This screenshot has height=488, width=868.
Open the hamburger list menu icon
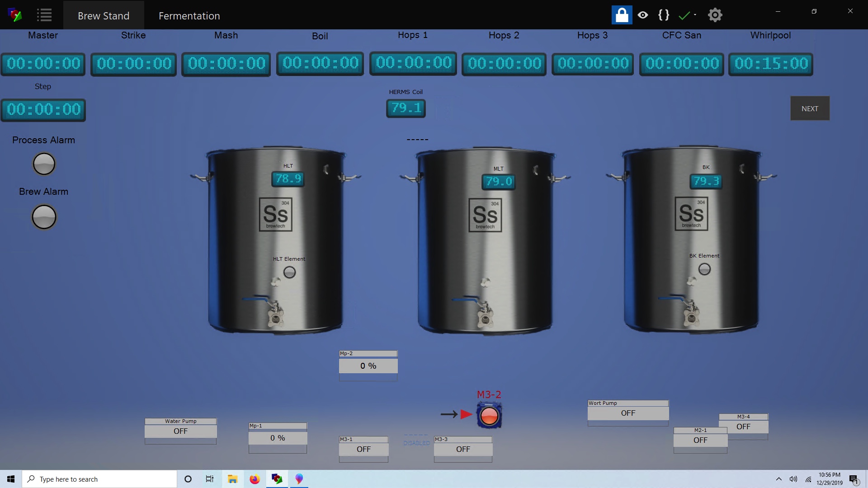click(44, 15)
